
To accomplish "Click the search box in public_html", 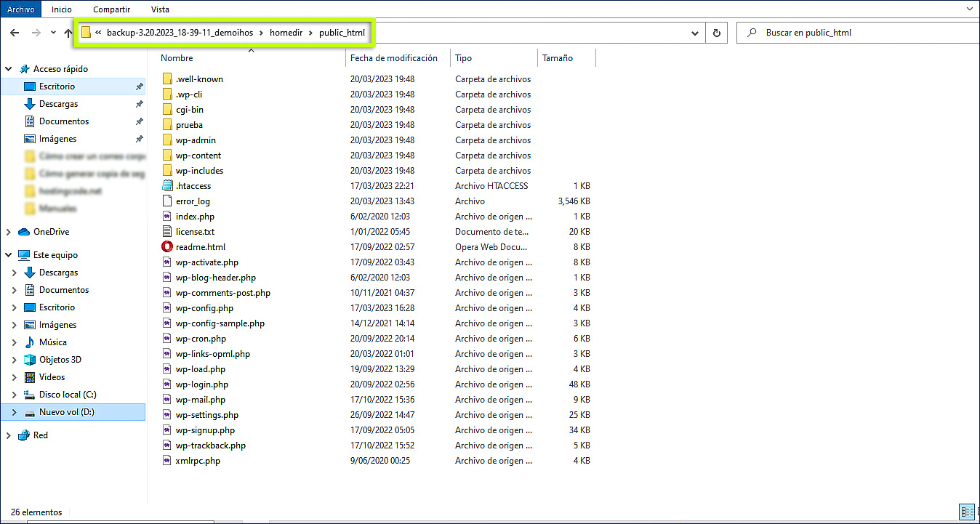I will pyautogui.click(x=858, y=33).
